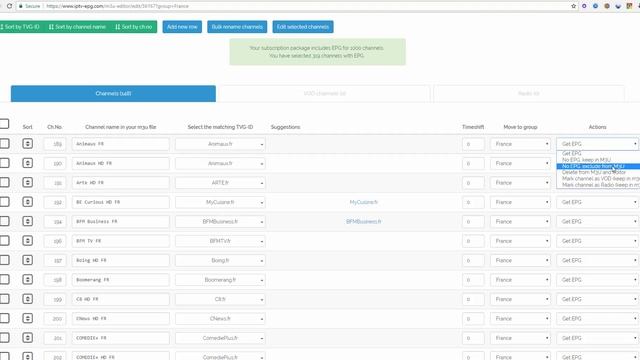Click the timeshift field for BFM TV FR

[x=473, y=241]
